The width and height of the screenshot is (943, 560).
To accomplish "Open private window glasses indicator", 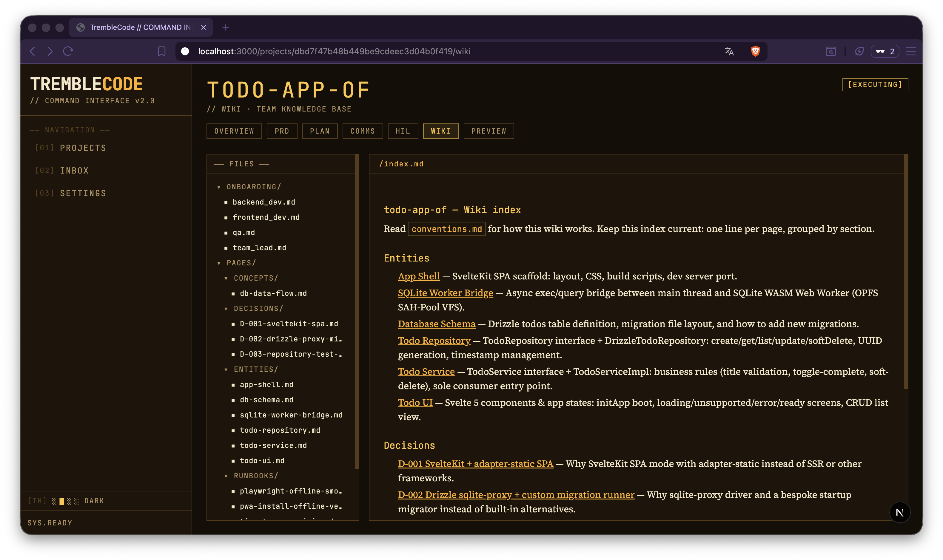I will pos(885,51).
